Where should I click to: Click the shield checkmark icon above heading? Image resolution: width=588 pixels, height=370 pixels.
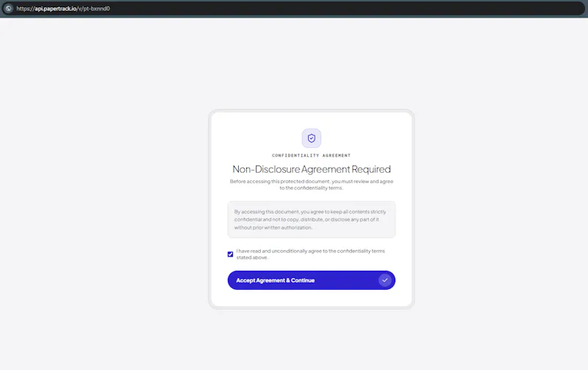click(311, 138)
